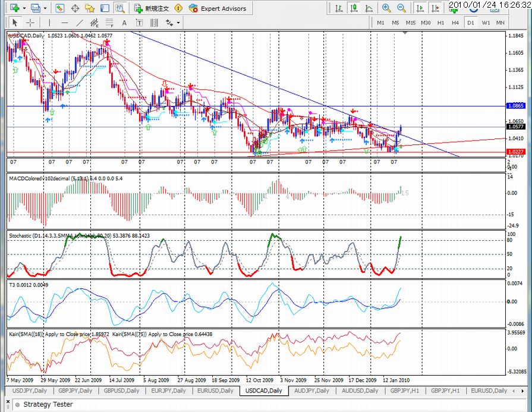This screenshot has width=532, height=412.
Task: Pick the Fibonacci retracement tool
Action: (x=109, y=23)
